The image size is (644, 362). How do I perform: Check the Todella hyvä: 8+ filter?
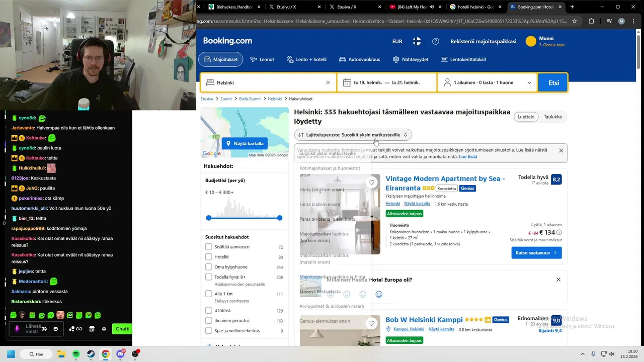[x=209, y=277]
